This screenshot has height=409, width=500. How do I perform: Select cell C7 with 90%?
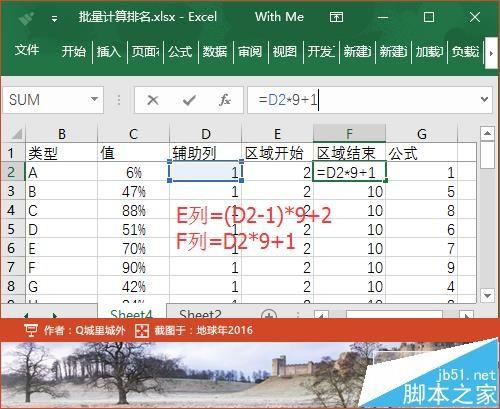tap(133, 267)
